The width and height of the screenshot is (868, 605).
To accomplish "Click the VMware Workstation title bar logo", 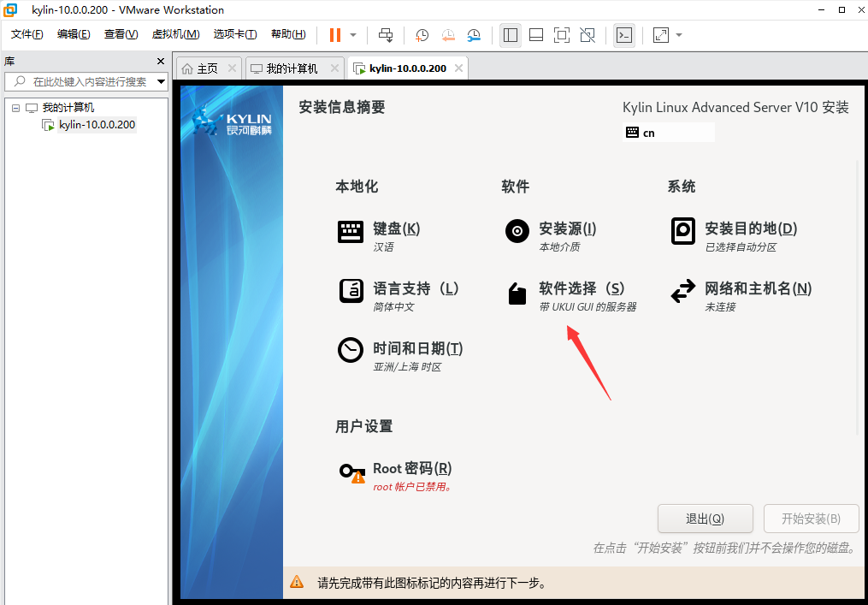I will (x=10, y=10).
